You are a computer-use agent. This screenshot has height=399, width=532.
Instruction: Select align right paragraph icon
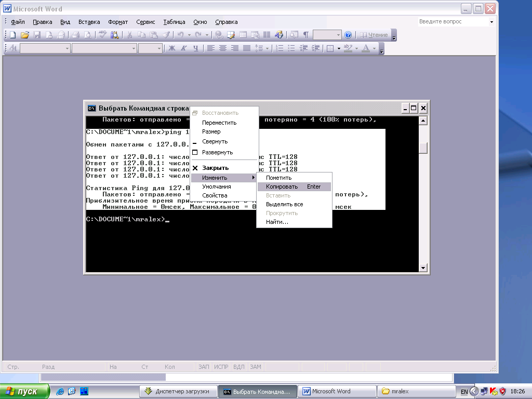tap(235, 48)
